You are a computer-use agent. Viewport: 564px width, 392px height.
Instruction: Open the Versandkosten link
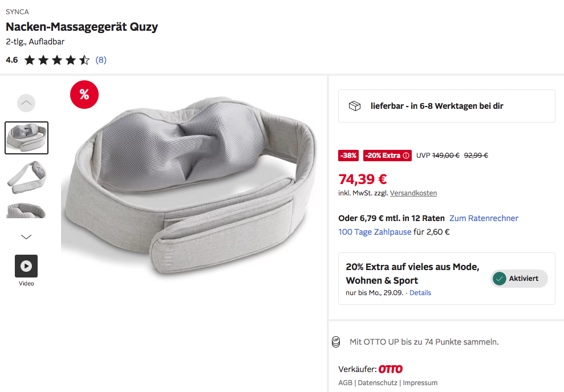[x=413, y=193]
